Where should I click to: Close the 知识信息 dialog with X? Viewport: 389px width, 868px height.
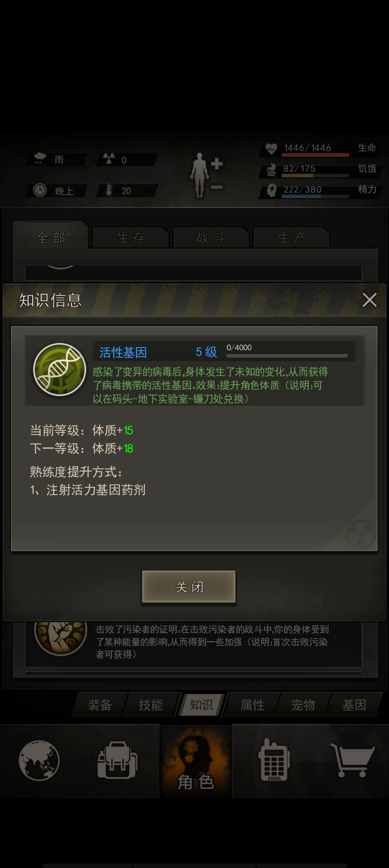tap(369, 300)
